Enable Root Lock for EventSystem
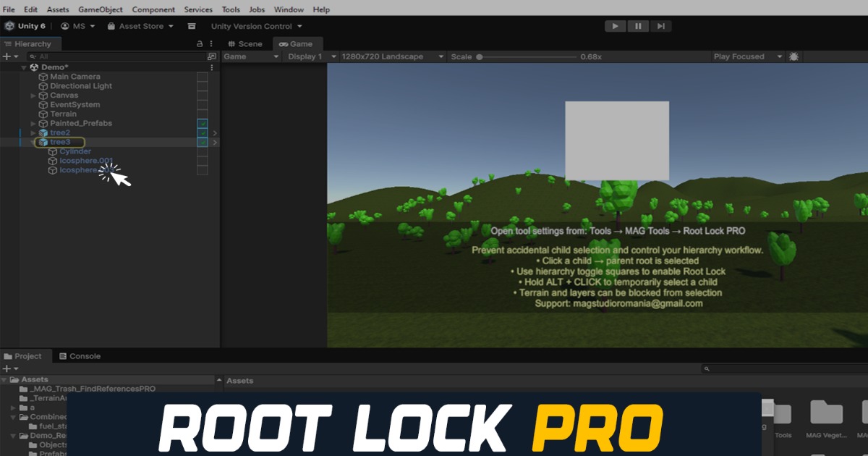This screenshot has width=868, height=456. click(x=203, y=104)
